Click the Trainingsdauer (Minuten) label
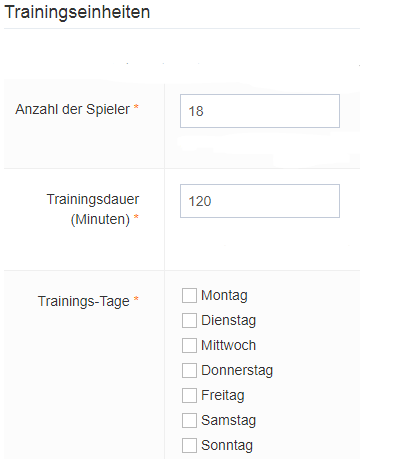The width and height of the screenshot is (395, 459). coord(93,209)
